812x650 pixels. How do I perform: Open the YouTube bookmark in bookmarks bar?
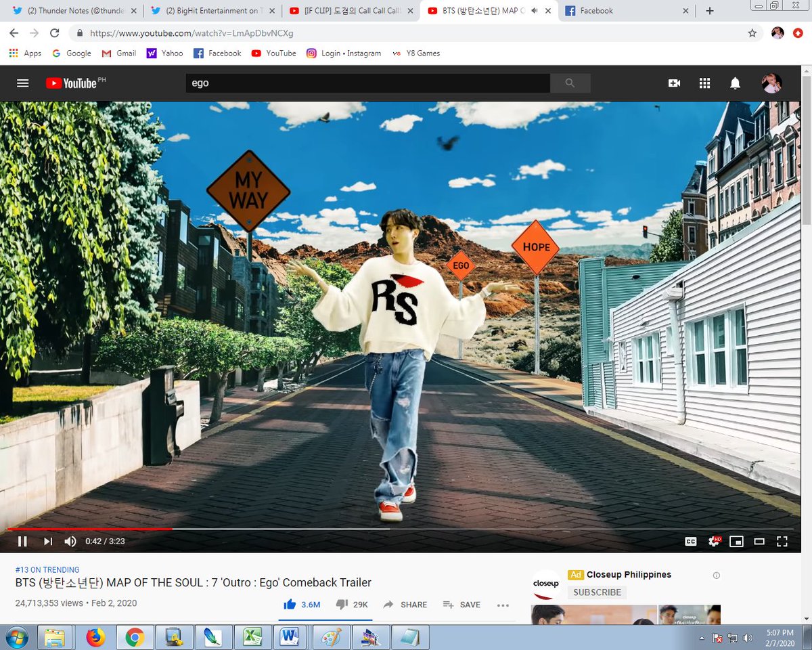274,53
